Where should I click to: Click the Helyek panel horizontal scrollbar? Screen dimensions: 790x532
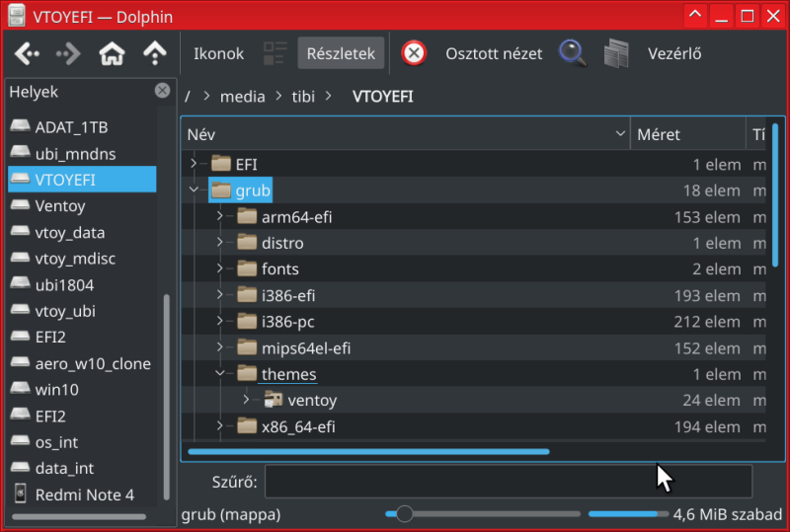pyautogui.click(x=79, y=517)
